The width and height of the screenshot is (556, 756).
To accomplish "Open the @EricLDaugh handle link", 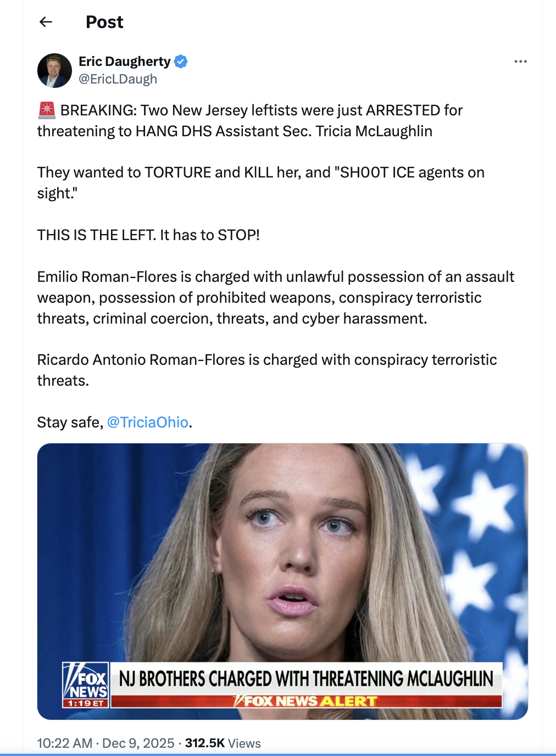I will pos(118,79).
